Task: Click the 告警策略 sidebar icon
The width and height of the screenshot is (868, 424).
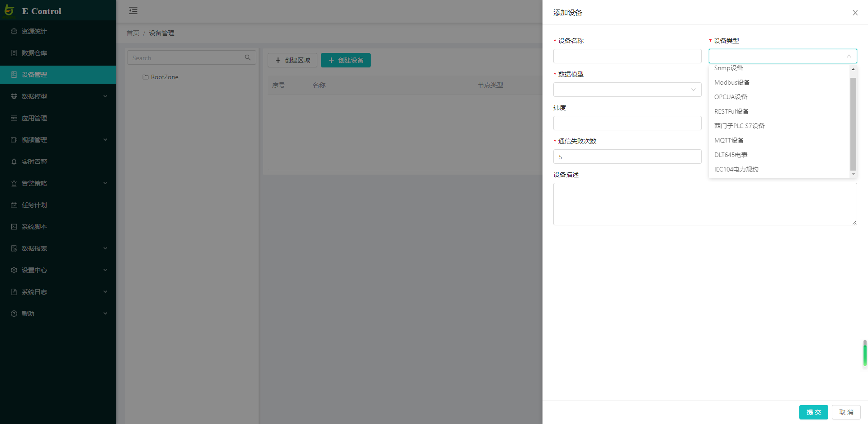Action: 14,183
